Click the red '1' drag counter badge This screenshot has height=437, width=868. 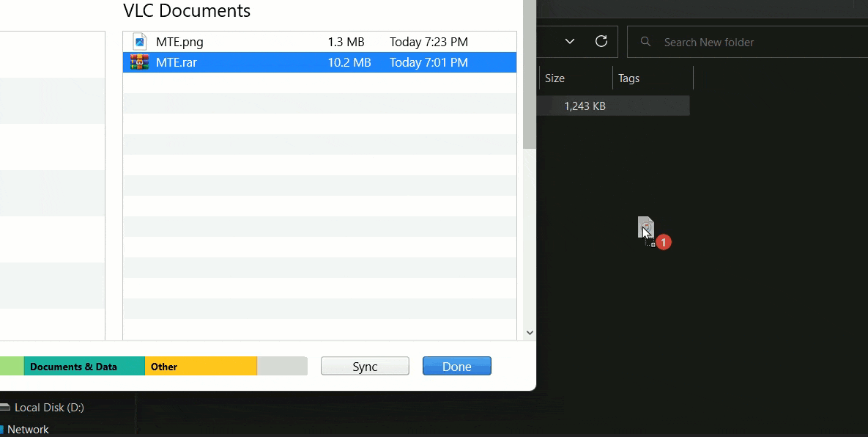pyautogui.click(x=664, y=242)
